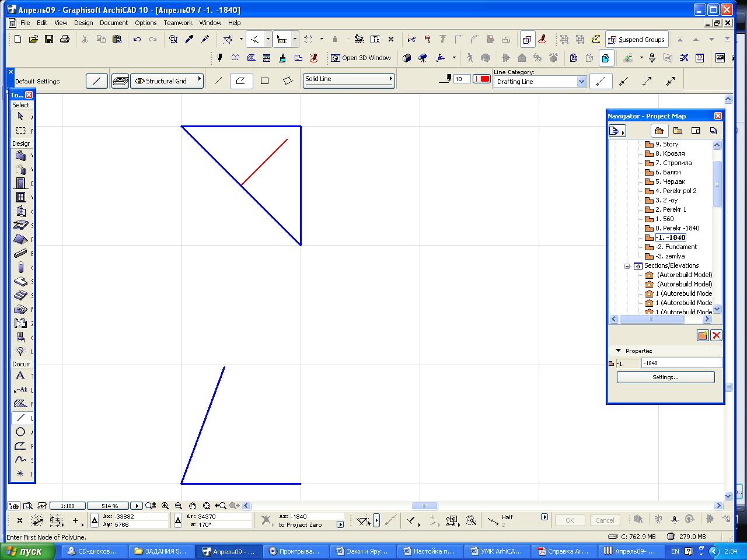Toggle Structural Grid layer eye
747x560 pixels.
point(139,81)
